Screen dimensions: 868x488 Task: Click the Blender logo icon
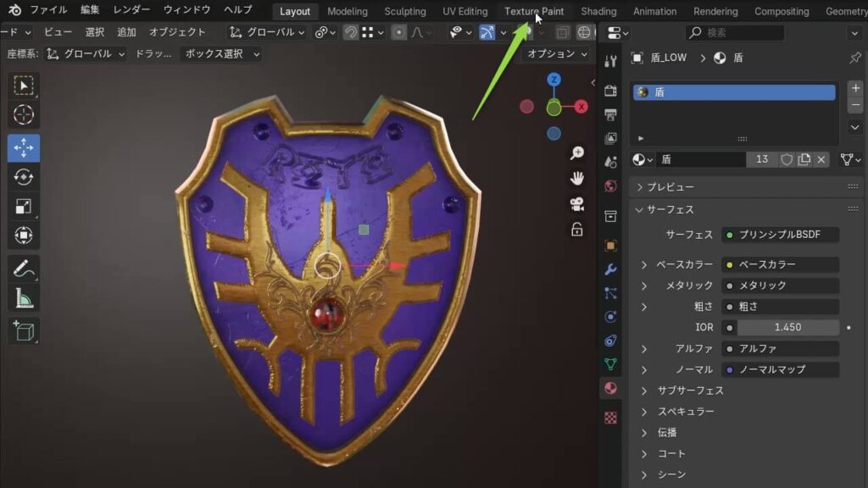tap(15, 10)
